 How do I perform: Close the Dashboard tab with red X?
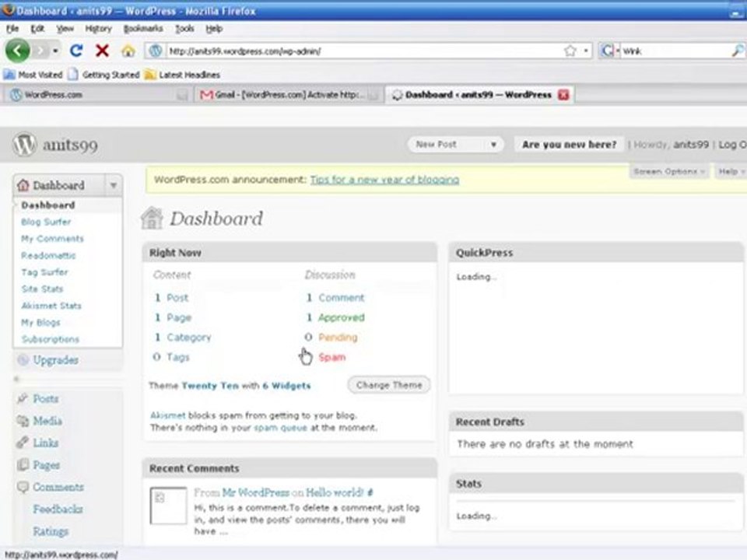click(x=563, y=95)
